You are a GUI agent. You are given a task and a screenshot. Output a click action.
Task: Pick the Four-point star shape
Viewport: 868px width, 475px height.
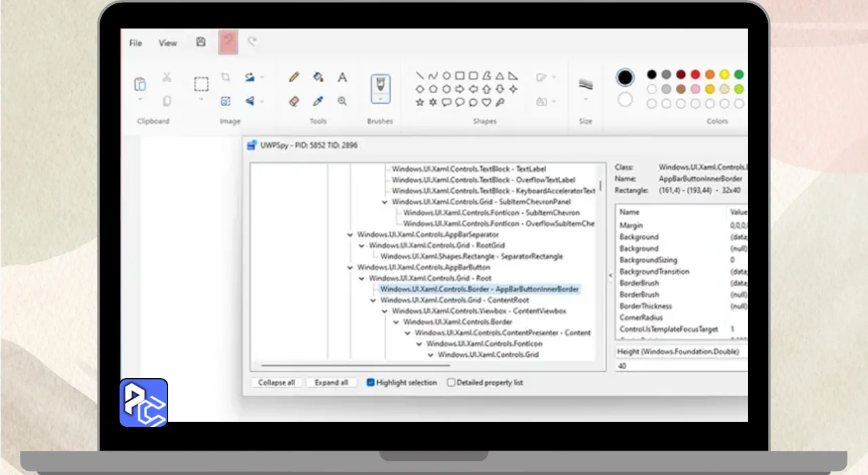(x=513, y=89)
